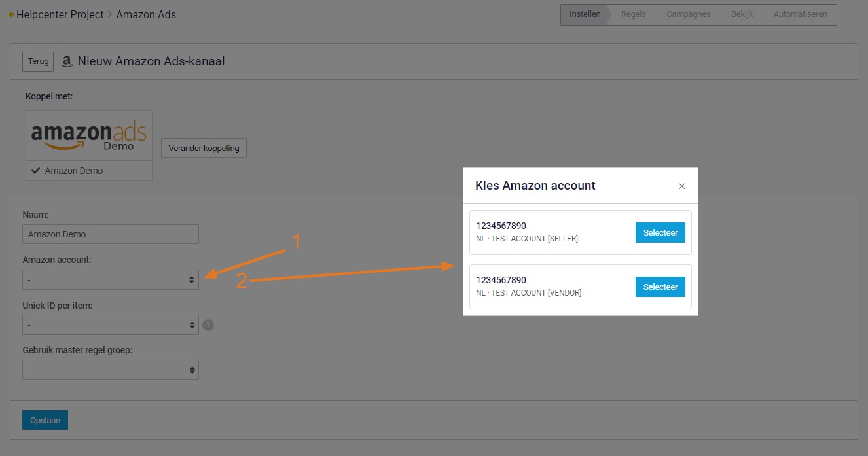
Task: Select the TEST ACCOUNT [VENDOR] account
Action: coord(660,287)
